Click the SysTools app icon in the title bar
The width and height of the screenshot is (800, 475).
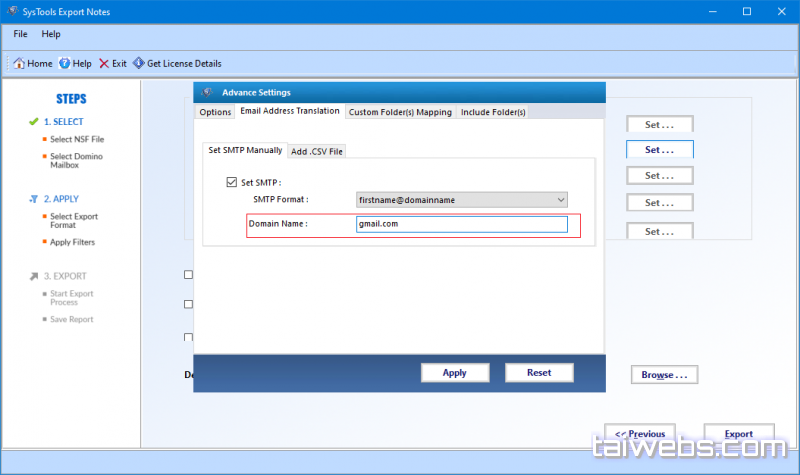[x=12, y=11]
